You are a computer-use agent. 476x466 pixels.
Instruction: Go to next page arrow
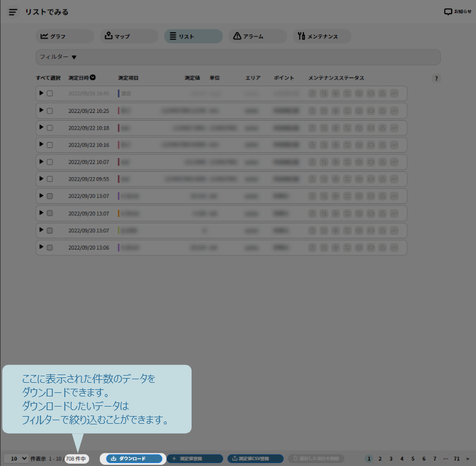[x=468, y=458]
